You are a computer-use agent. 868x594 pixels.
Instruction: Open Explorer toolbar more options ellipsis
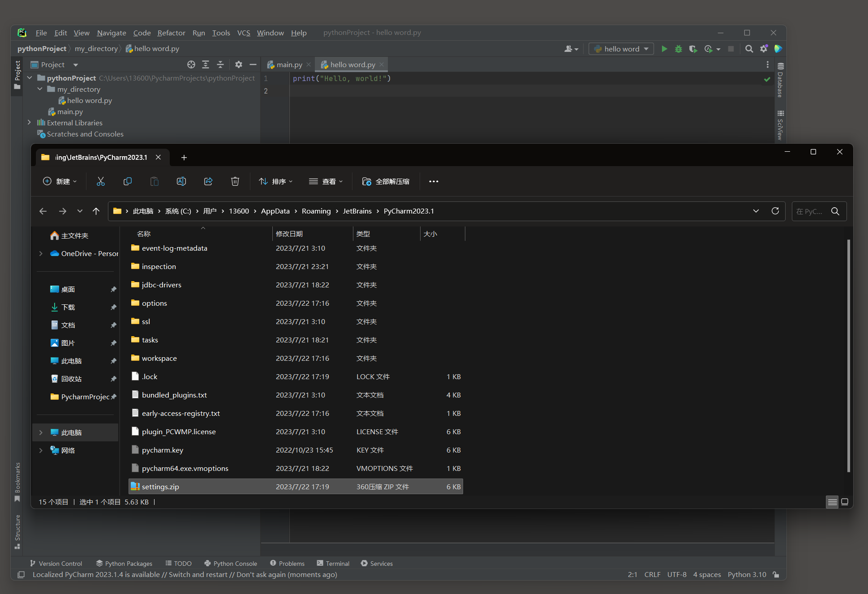434,181
